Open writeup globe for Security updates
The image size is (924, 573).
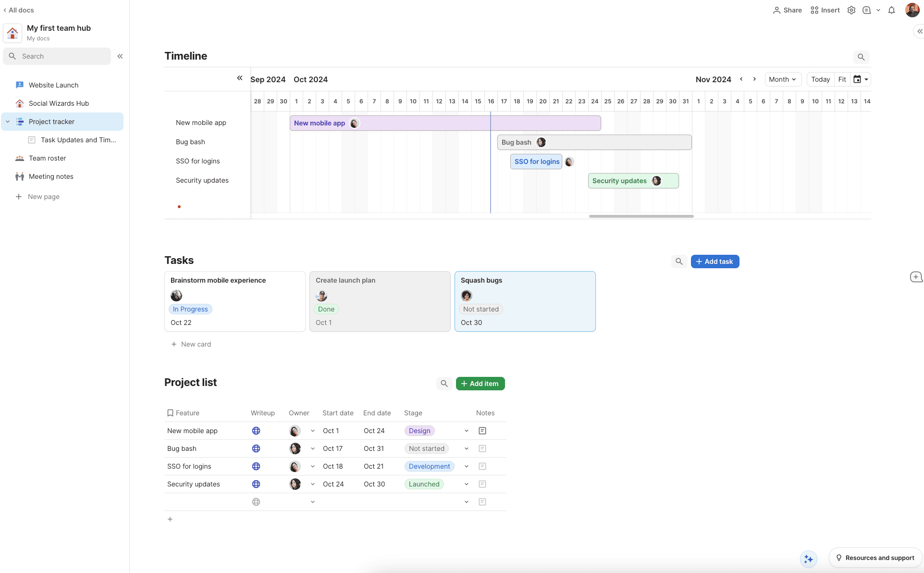256,484
